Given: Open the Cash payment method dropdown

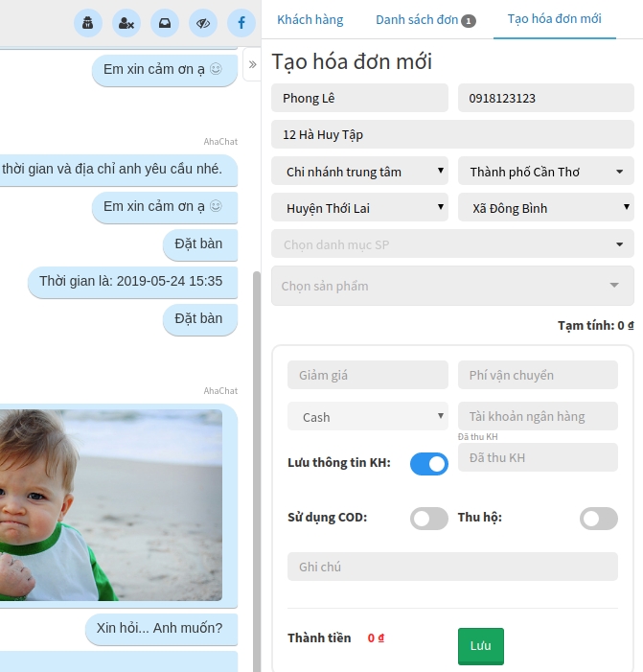Looking at the screenshot, I should pyautogui.click(x=367, y=417).
